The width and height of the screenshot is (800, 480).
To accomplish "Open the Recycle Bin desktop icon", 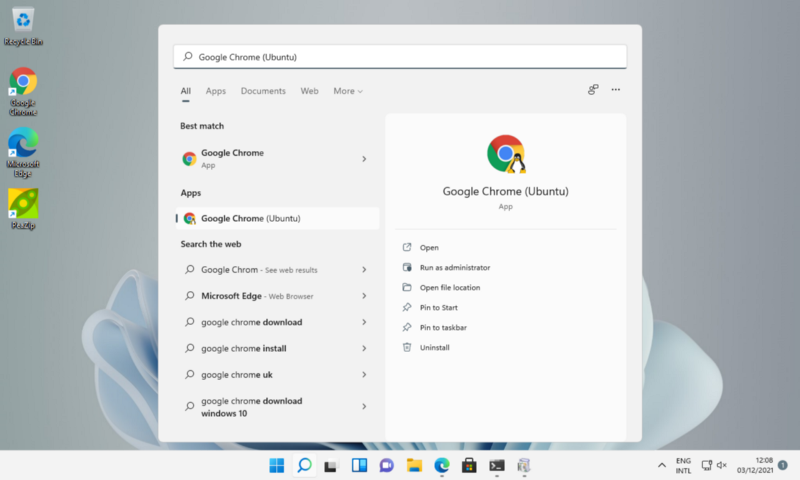I will click(x=23, y=27).
